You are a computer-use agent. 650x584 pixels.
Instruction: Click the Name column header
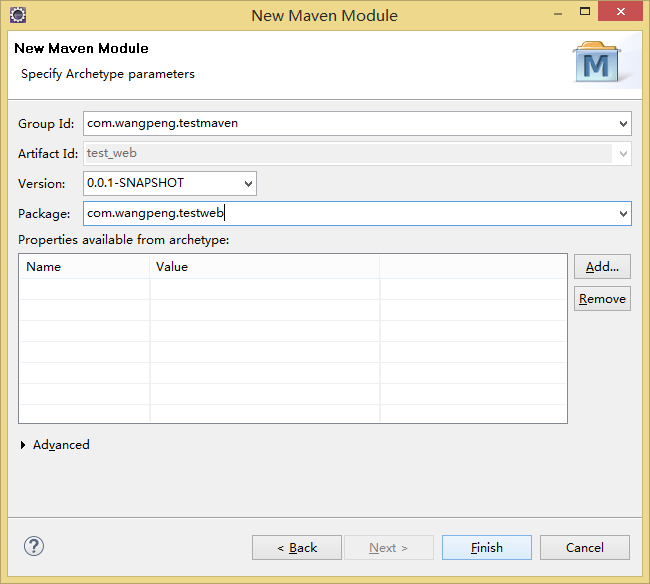tap(85, 267)
